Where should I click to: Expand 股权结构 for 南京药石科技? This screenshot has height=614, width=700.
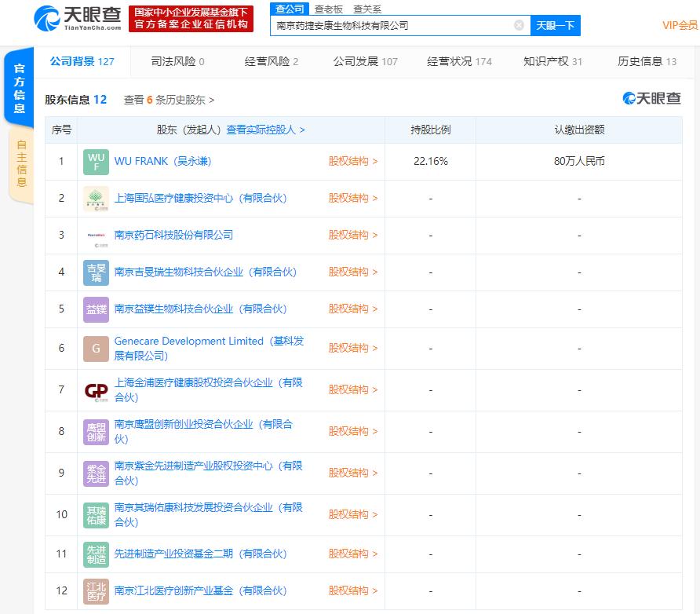[x=352, y=236]
